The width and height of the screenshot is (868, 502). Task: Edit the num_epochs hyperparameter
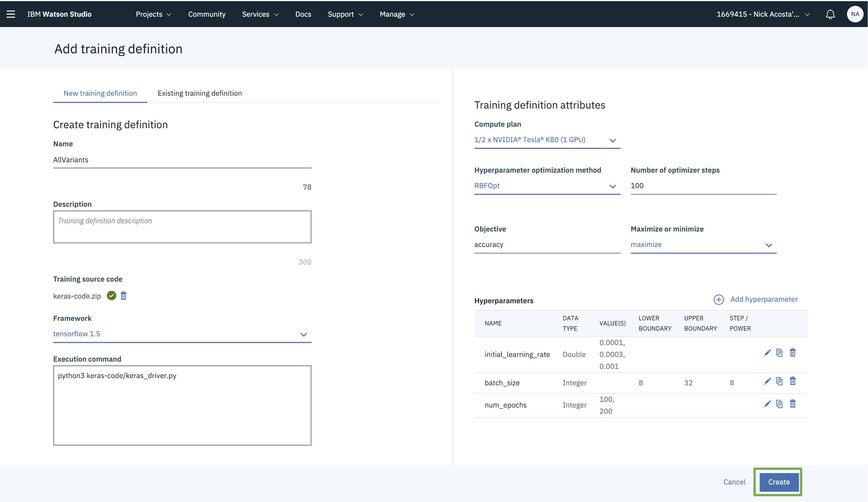coord(767,404)
